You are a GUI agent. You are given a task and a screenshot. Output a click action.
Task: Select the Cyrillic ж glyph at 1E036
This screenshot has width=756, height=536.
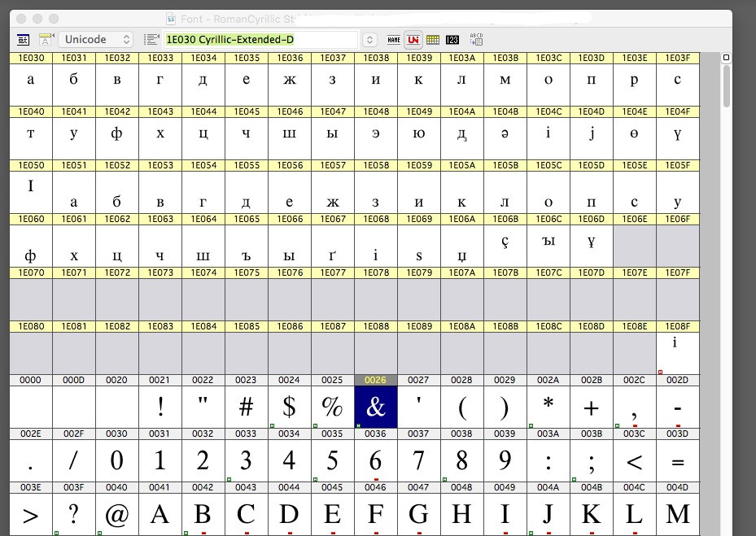(x=289, y=80)
